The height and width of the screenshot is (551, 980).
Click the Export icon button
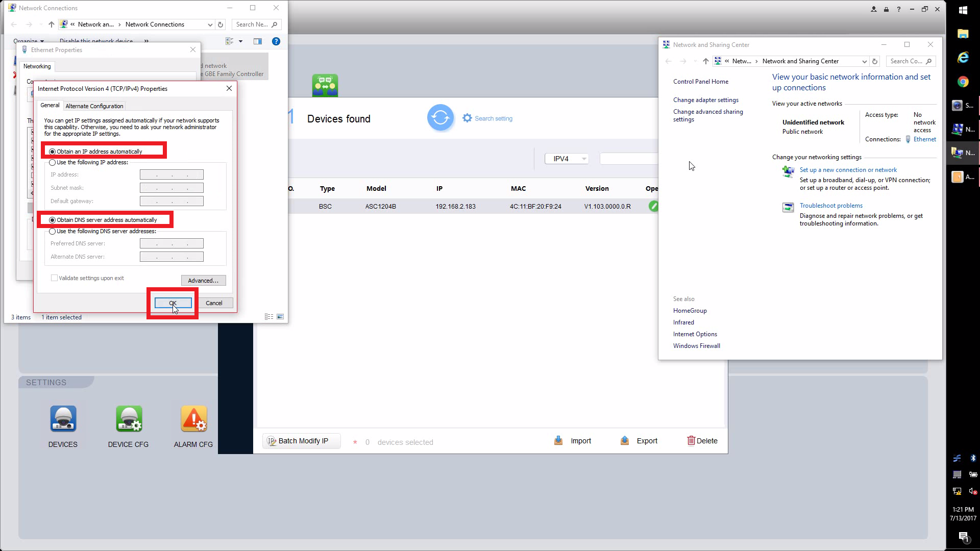(x=625, y=441)
